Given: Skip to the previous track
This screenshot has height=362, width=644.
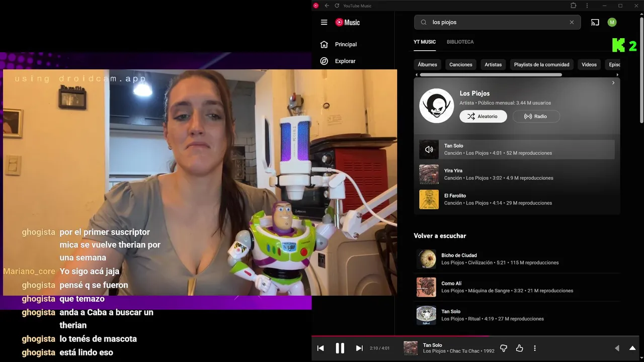Looking at the screenshot, I should coord(320,348).
